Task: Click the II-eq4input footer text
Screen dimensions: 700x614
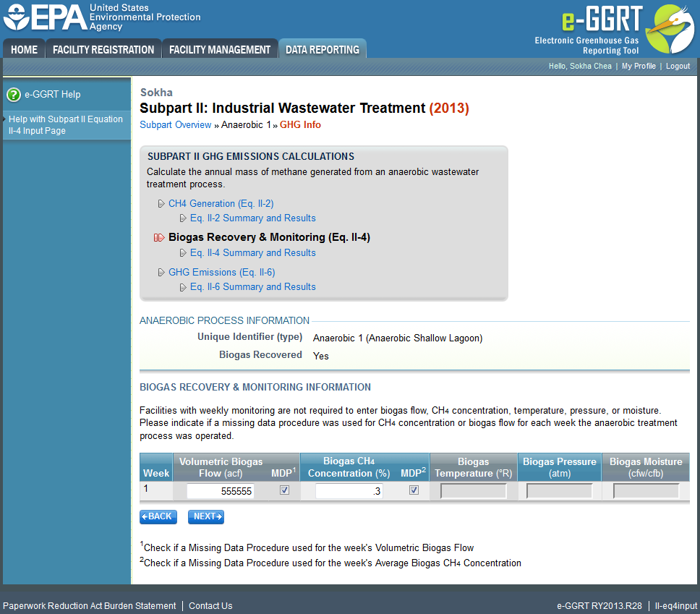Action: point(675,606)
